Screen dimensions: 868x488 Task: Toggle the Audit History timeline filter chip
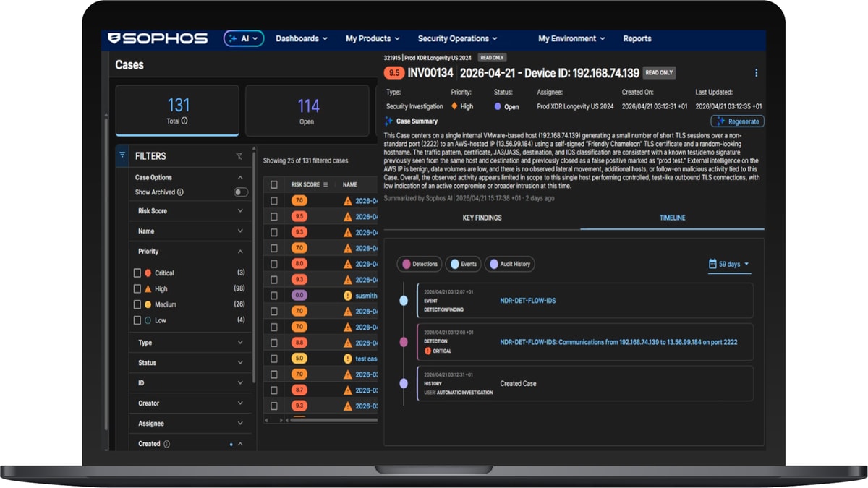[x=509, y=265]
